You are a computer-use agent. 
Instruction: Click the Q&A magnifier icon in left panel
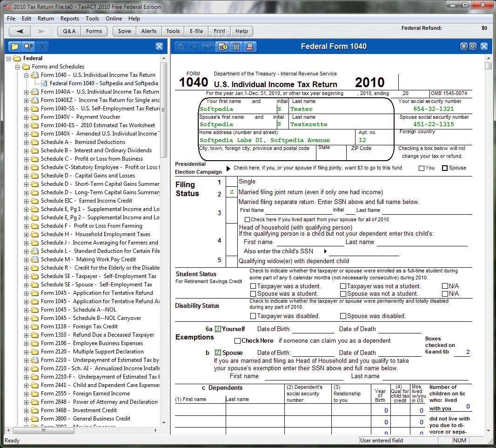28,47
